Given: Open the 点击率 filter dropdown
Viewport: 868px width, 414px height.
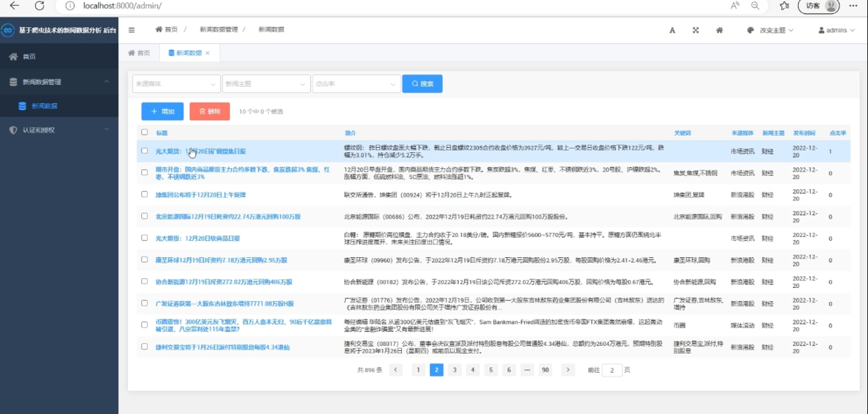Looking at the screenshot, I should point(356,84).
